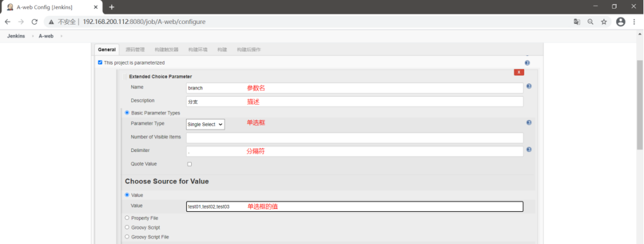Screen dimensions: 644x244
Task: Switch to the 源码管理 tab
Action: [135, 49]
